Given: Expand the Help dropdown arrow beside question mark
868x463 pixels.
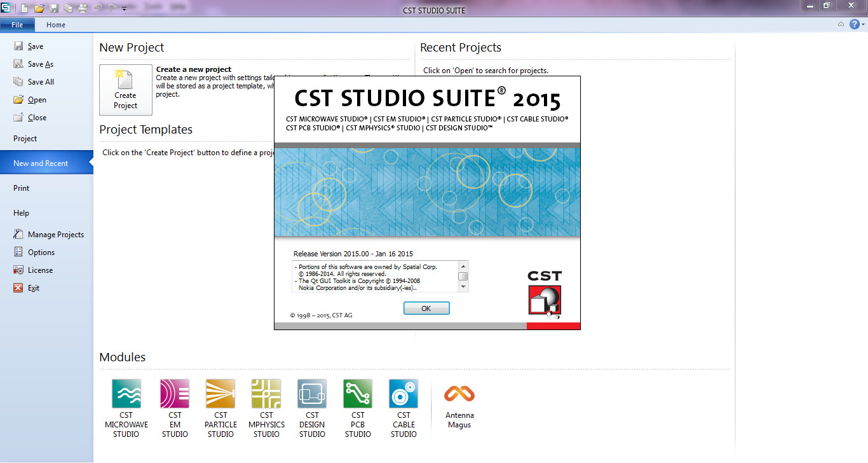Looking at the screenshot, I should [x=863, y=25].
